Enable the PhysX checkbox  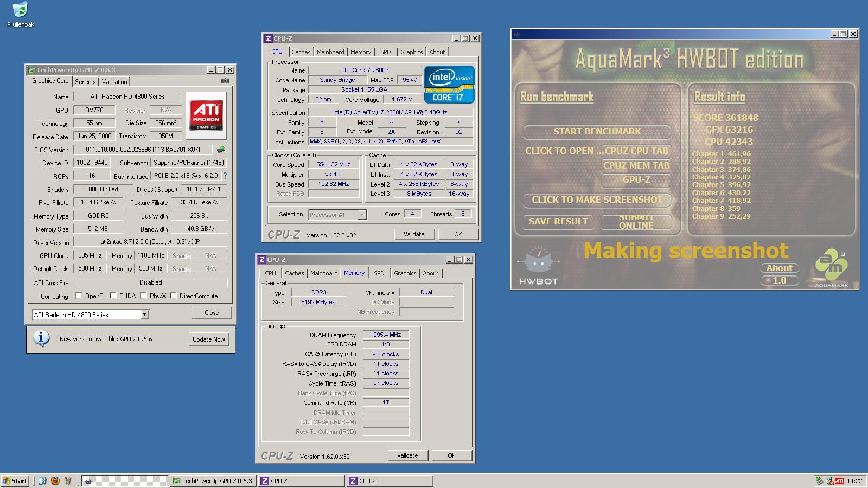click(143, 296)
